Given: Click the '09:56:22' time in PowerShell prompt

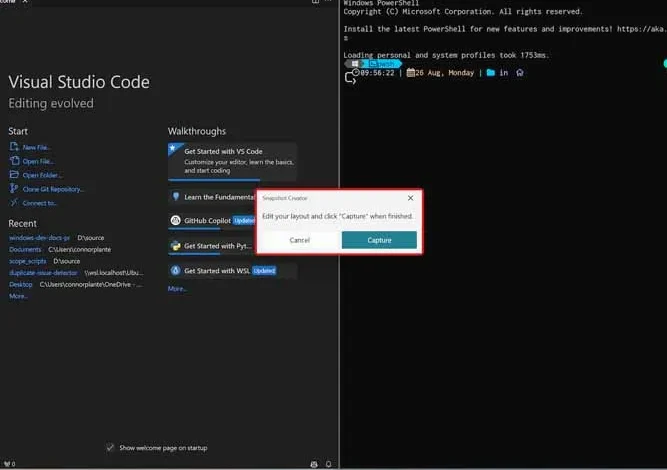Looking at the screenshot, I should pos(377,73).
